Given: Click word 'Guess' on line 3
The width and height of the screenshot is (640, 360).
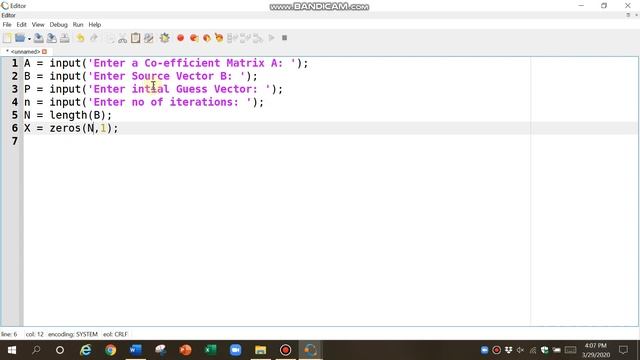Looking at the screenshot, I should tap(192, 89).
